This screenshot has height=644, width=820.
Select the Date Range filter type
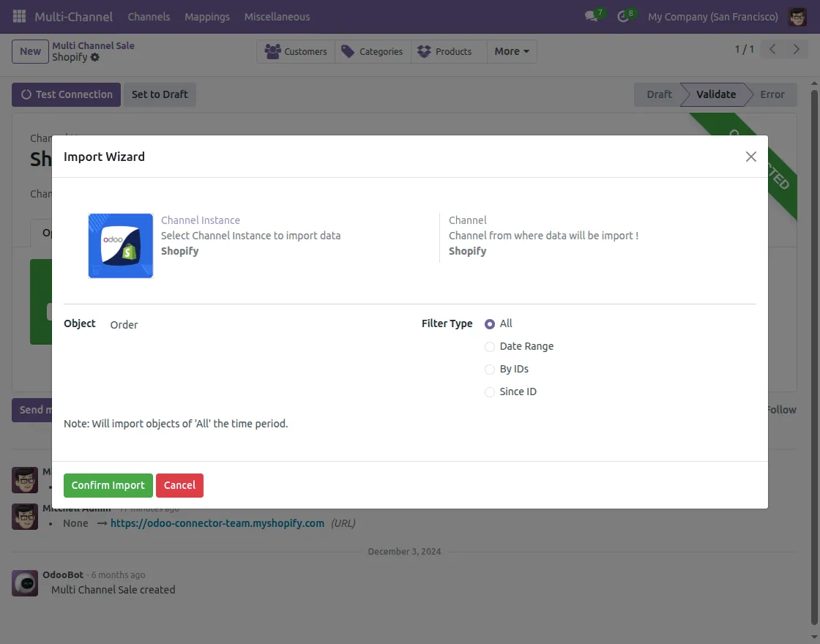pyautogui.click(x=489, y=346)
